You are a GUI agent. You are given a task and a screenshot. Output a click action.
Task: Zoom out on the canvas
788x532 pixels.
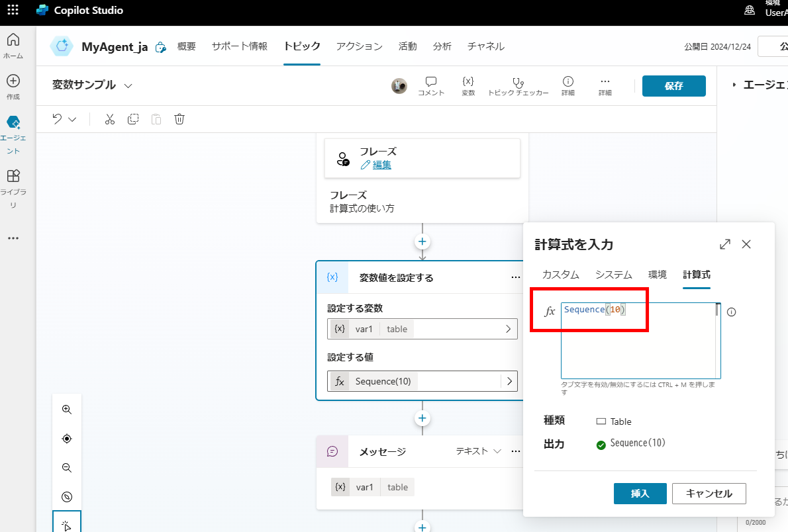pos(67,468)
